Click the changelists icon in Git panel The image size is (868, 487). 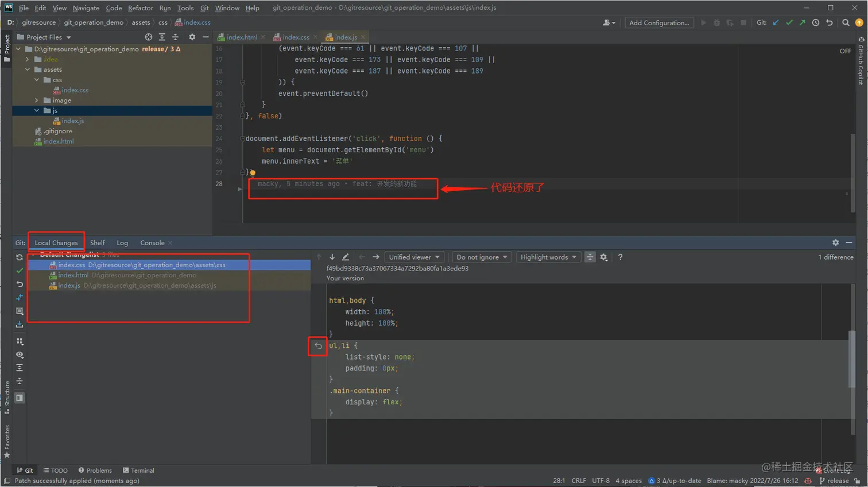coord(20,311)
